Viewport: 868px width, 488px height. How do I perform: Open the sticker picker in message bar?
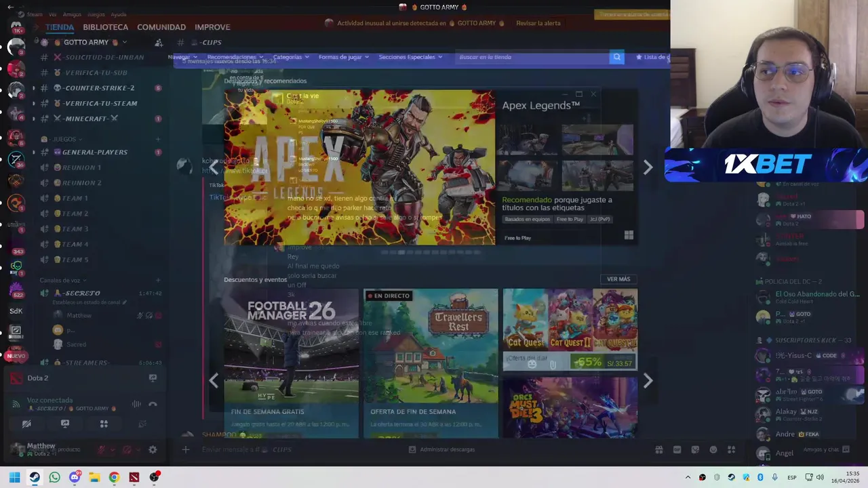pyautogui.click(x=695, y=449)
